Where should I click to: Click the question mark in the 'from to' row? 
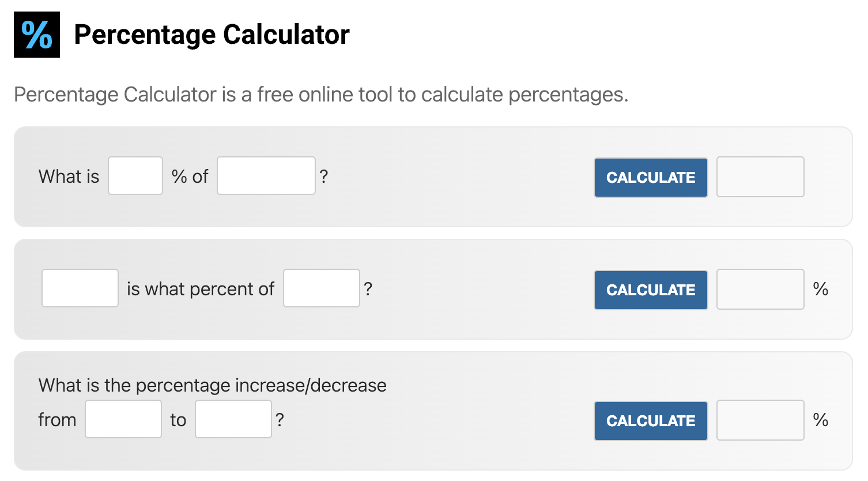coord(280,419)
